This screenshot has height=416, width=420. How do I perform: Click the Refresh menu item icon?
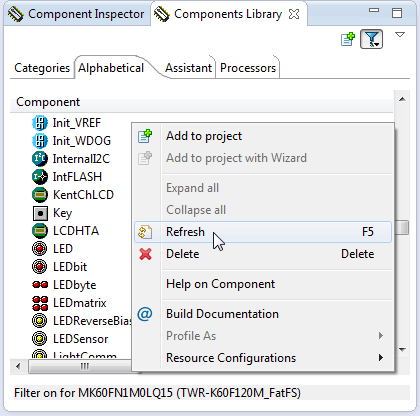coord(145,232)
